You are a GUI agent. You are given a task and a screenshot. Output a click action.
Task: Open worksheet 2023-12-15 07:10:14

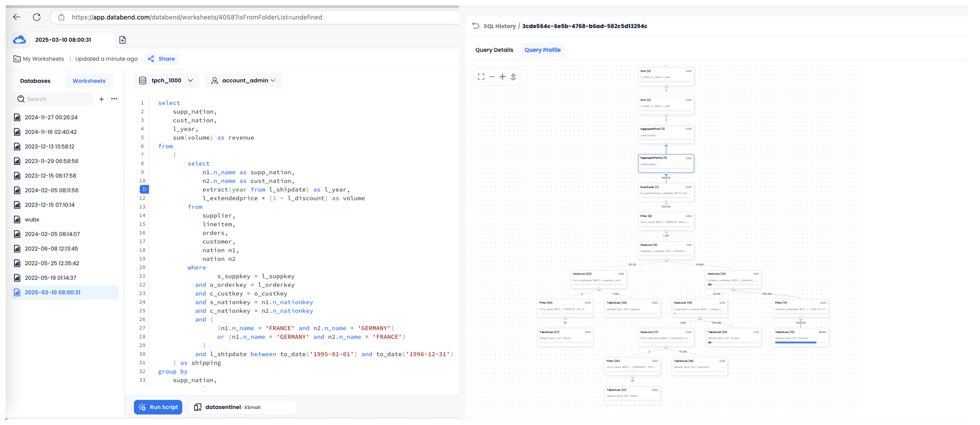point(65,205)
